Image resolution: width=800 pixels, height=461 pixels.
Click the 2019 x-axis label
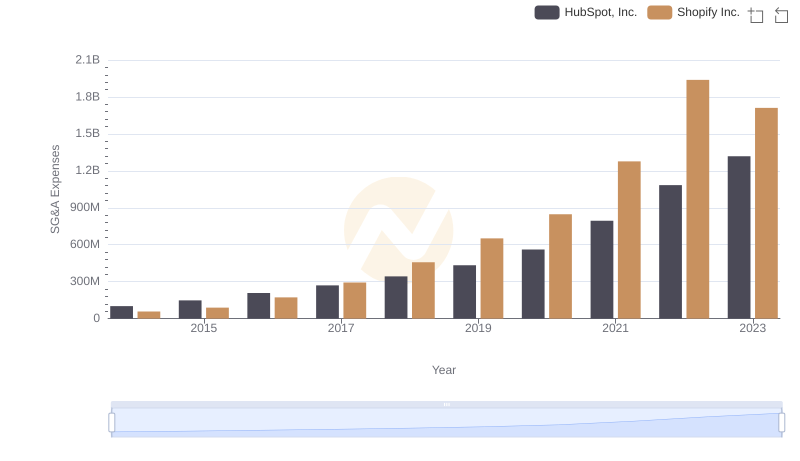[x=478, y=328]
